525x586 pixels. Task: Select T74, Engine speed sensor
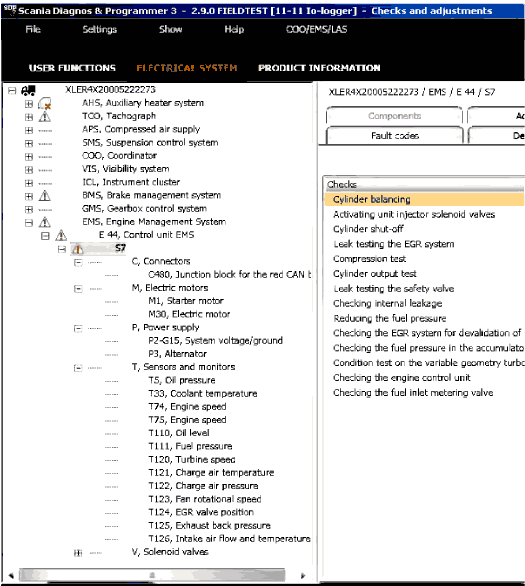[x=187, y=406]
